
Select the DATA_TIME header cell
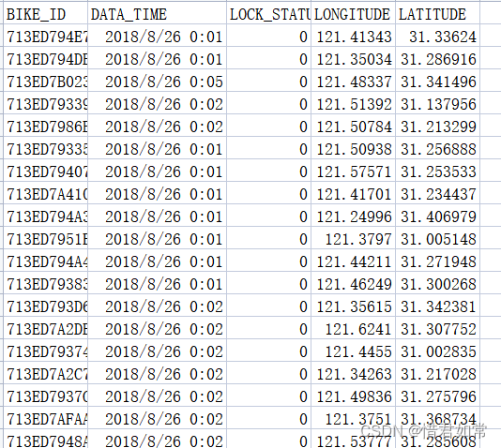click(x=157, y=13)
